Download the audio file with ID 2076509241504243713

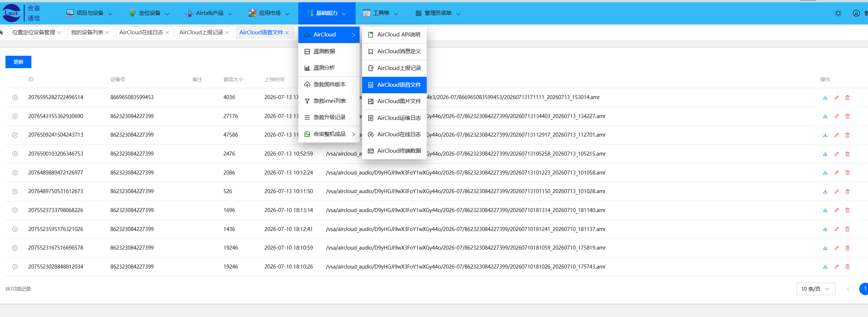pos(825,135)
